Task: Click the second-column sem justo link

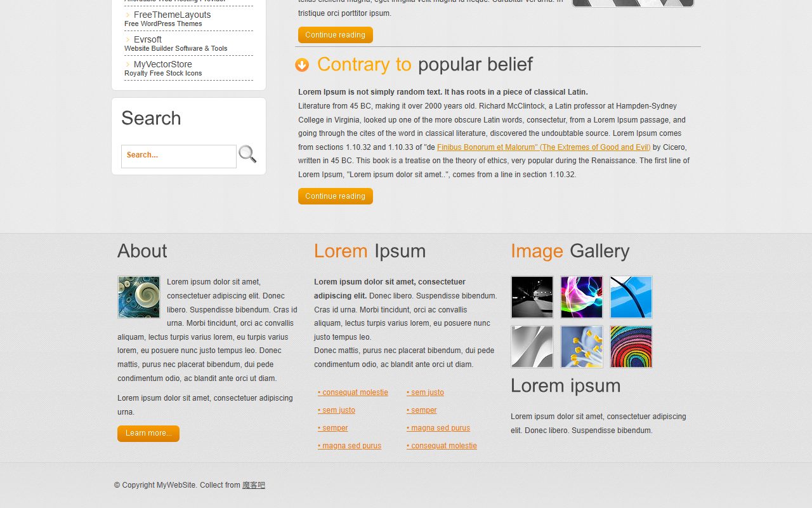Action: [x=425, y=392]
